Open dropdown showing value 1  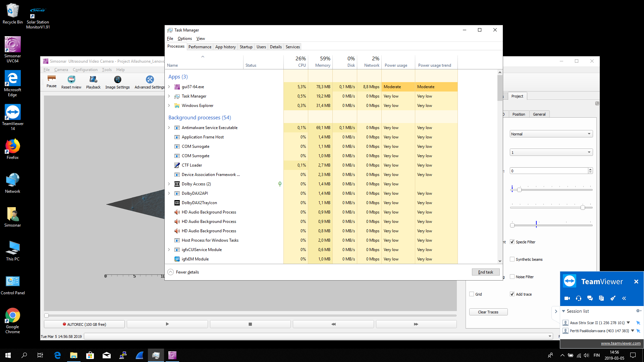coord(551,153)
